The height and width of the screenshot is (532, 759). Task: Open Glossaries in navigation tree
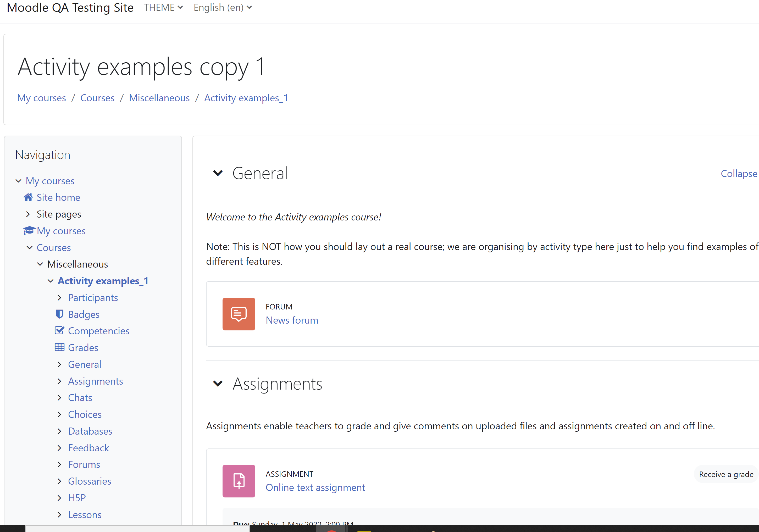click(90, 481)
